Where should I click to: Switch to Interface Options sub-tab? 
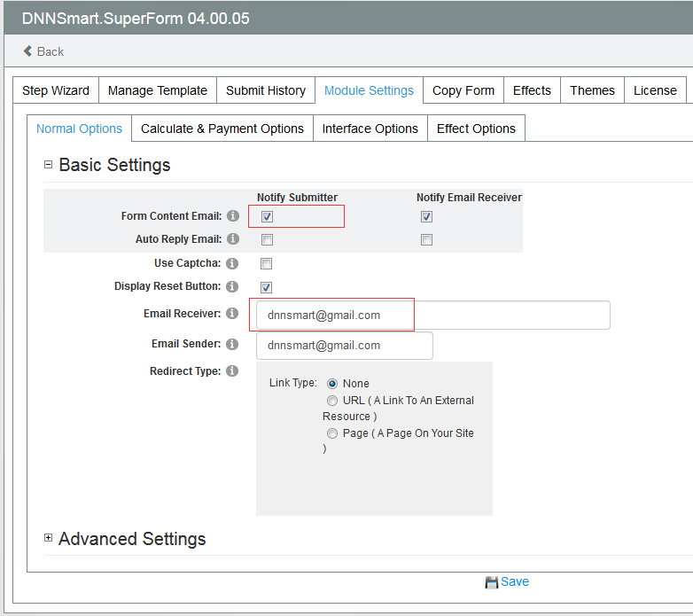click(x=370, y=129)
